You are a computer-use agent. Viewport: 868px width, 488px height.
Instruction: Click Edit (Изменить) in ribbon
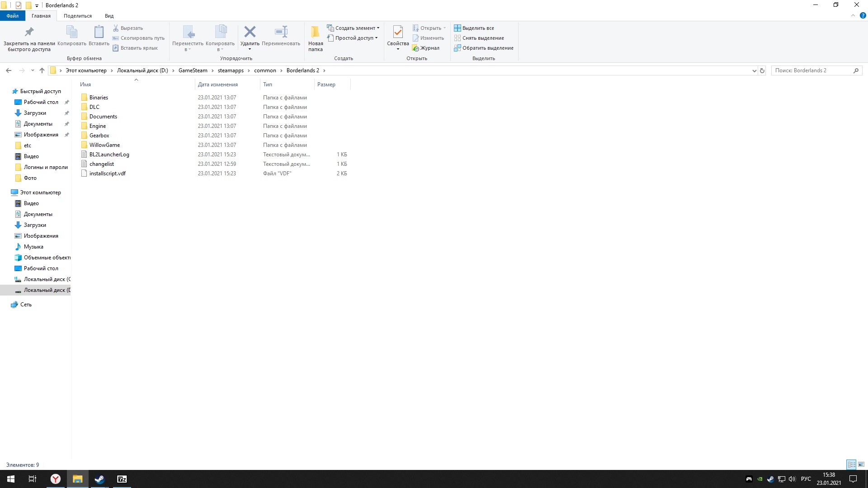click(x=428, y=38)
